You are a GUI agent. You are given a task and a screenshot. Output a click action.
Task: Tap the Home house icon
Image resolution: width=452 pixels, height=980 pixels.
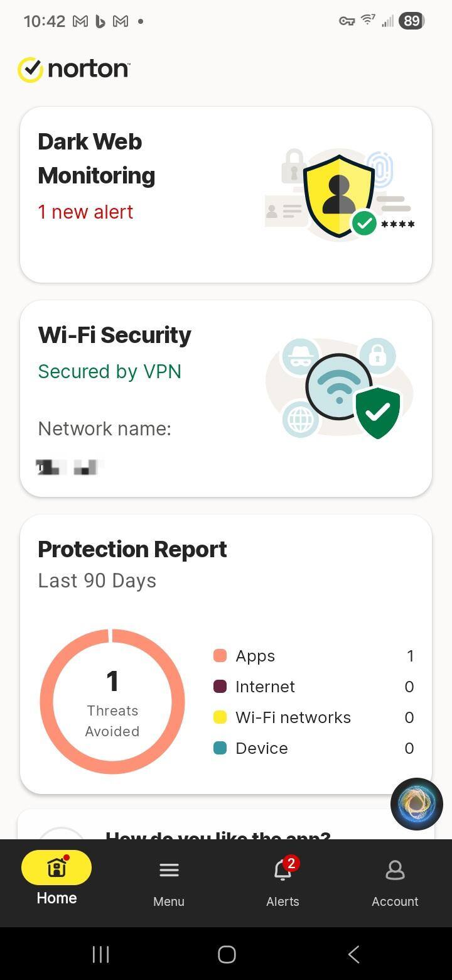[x=56, y=868]
